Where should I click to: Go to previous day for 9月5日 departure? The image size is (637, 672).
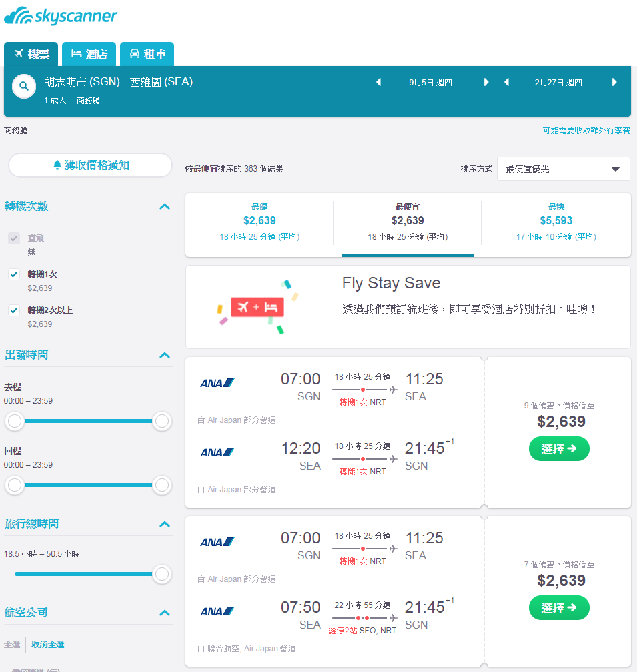click(x=378, y=82)
